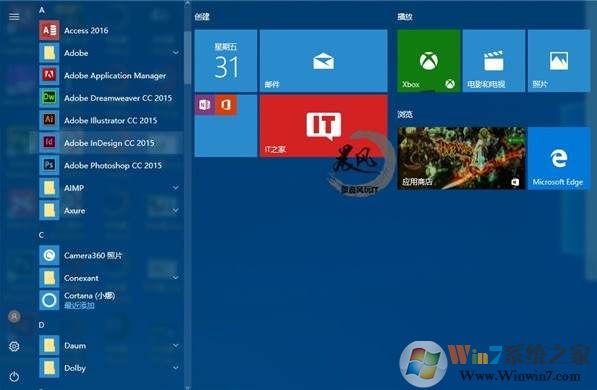
Task: Launch Cortana (小娜) circle icon
Action: (x=49, y=300)
